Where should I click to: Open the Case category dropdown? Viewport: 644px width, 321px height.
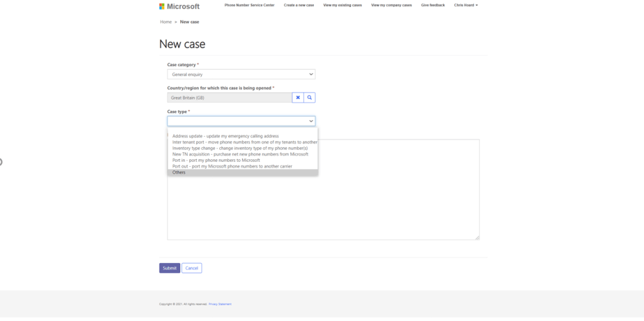coord(241,74)
